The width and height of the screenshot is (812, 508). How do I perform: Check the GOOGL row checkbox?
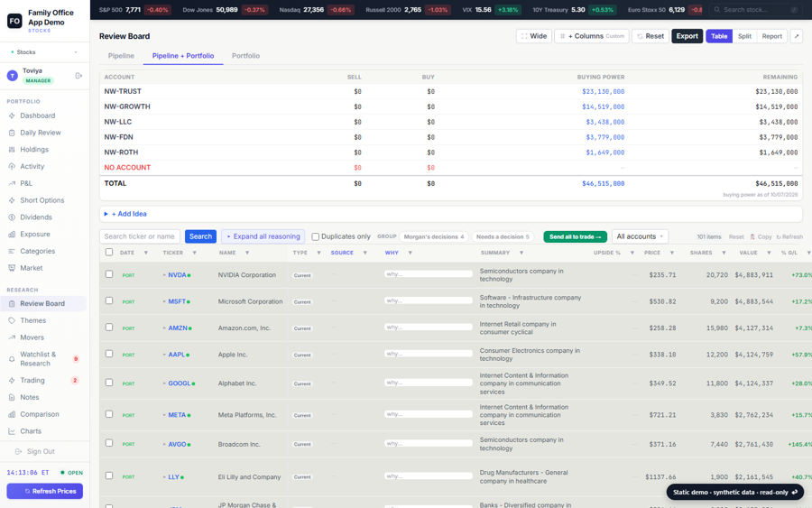(109, 383)
